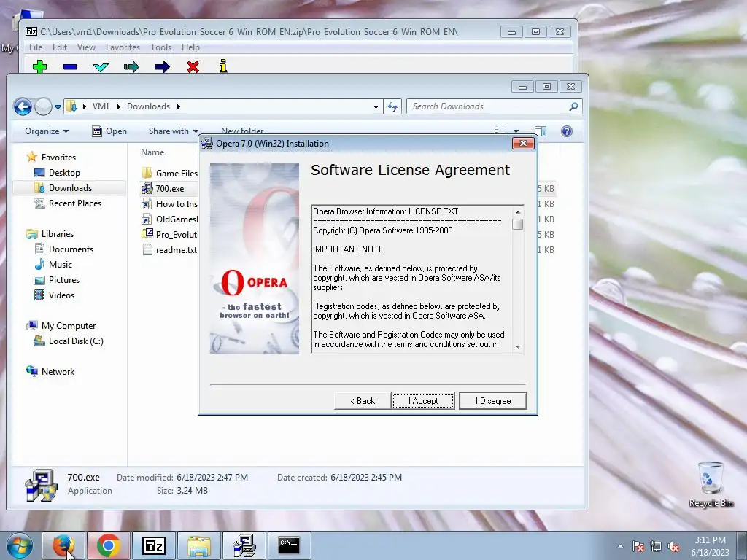Click the Test checkmark icon in 7-Zip

pos(101,66)
